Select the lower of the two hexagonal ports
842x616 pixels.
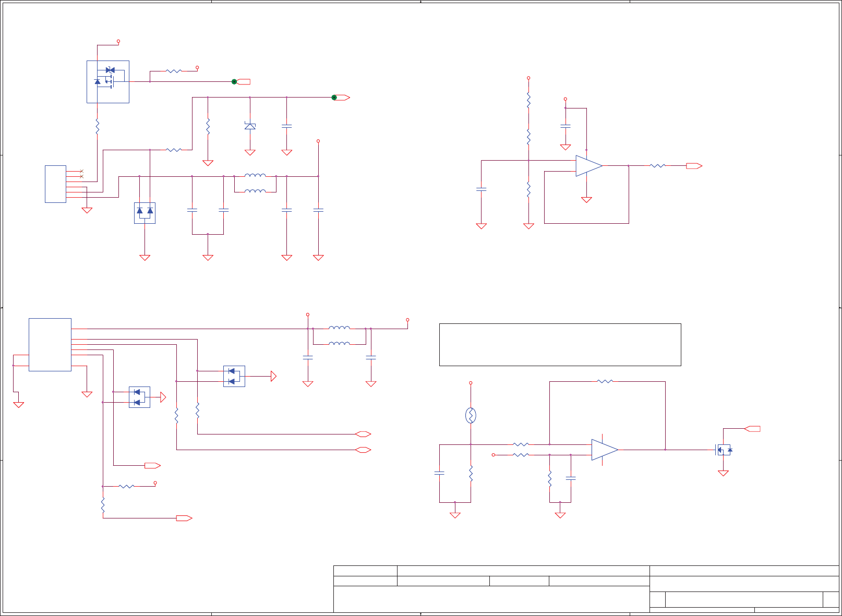(x=363, y=450)
